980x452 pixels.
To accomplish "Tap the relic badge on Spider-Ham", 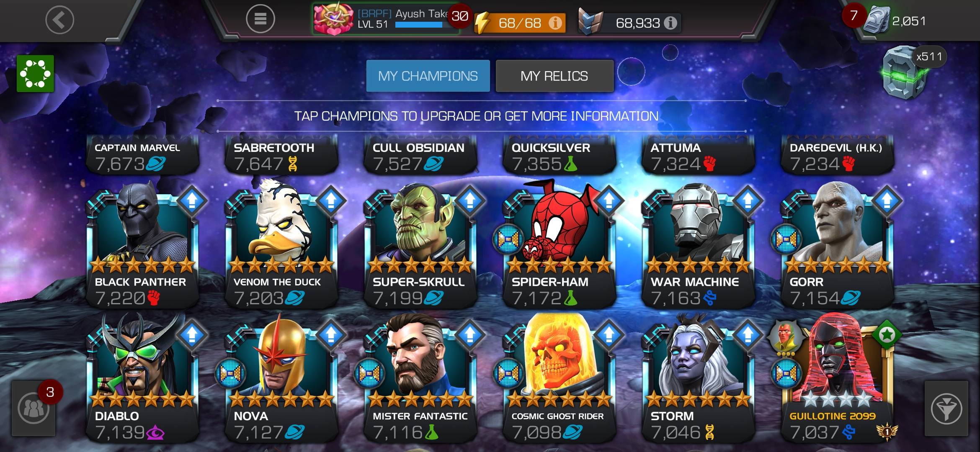I will click(x=508, y=239).
